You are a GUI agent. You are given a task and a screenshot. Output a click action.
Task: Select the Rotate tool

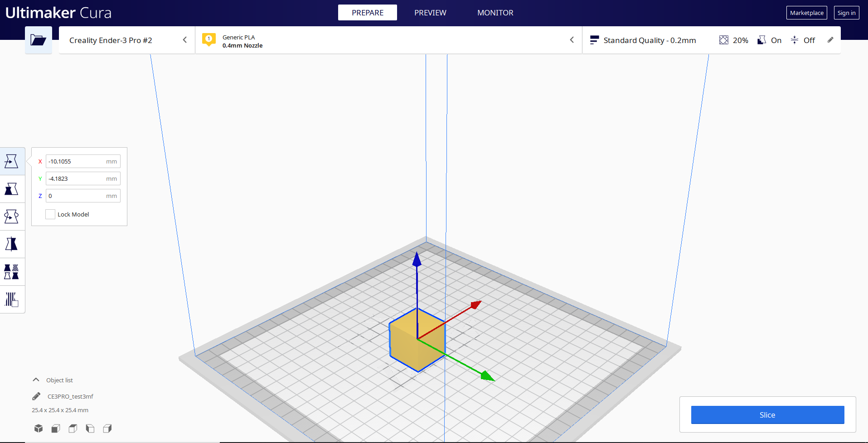pos(11,217)
